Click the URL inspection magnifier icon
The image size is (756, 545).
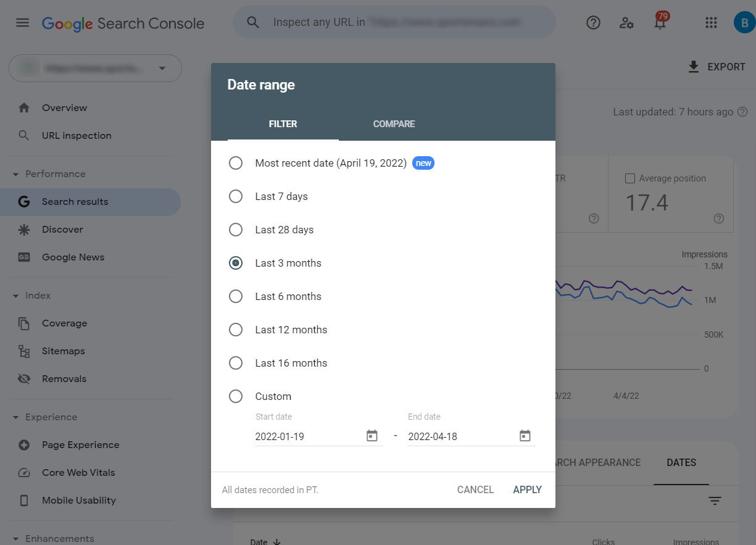(24, 135)
